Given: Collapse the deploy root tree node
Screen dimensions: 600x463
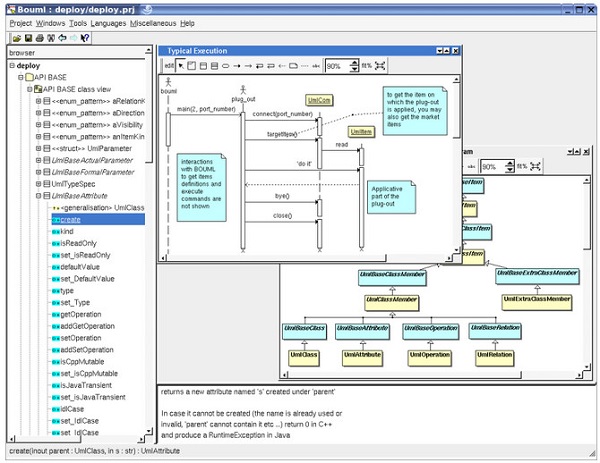Looking at the screenshot, I should coord(11,65).
